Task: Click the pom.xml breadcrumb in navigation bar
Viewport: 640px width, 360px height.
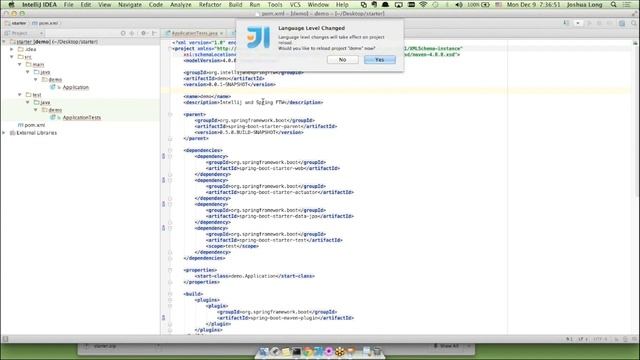Action: 45,23
